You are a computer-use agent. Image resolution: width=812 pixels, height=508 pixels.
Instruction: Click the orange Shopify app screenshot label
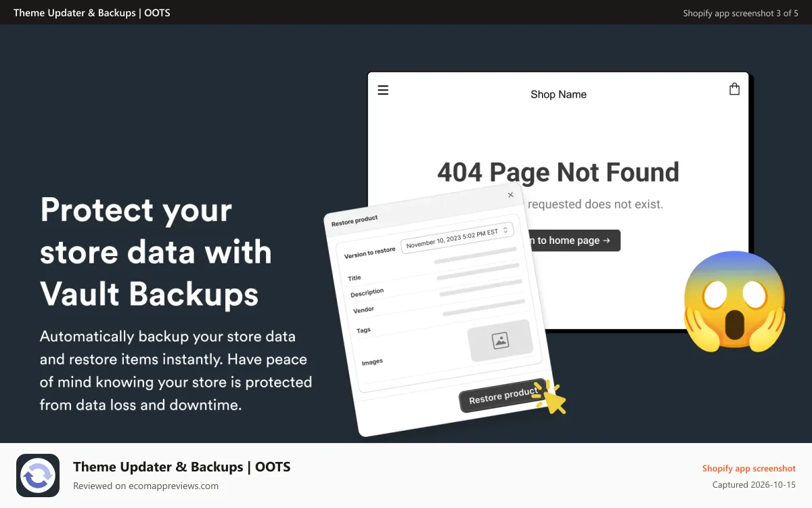point(748,468)
